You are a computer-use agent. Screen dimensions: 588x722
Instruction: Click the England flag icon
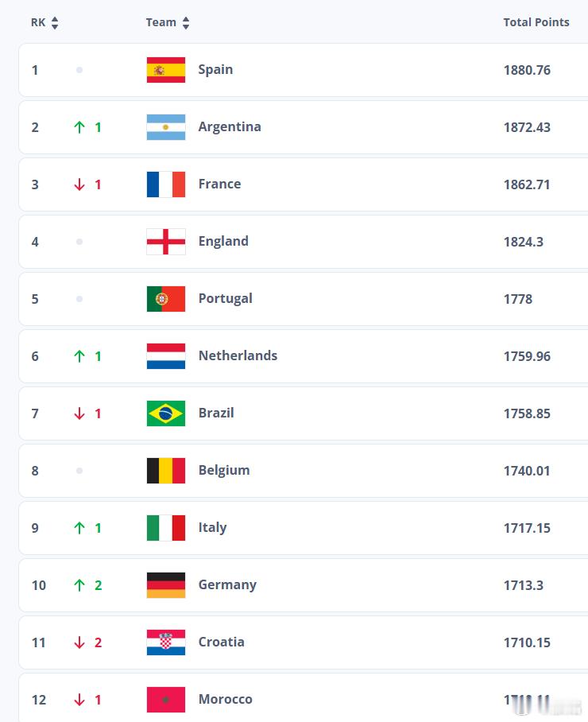click(166, 242)
